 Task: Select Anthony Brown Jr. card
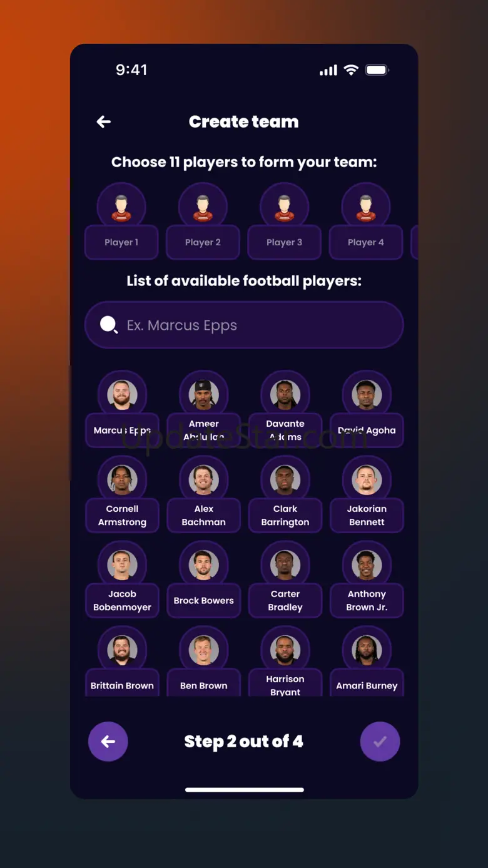[x=367, y=600]
